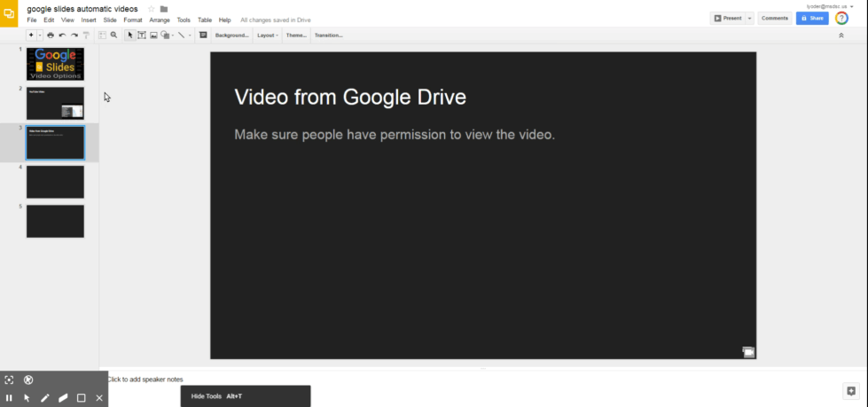Select slide 4 blank thumbnail

tap(55, 182)
